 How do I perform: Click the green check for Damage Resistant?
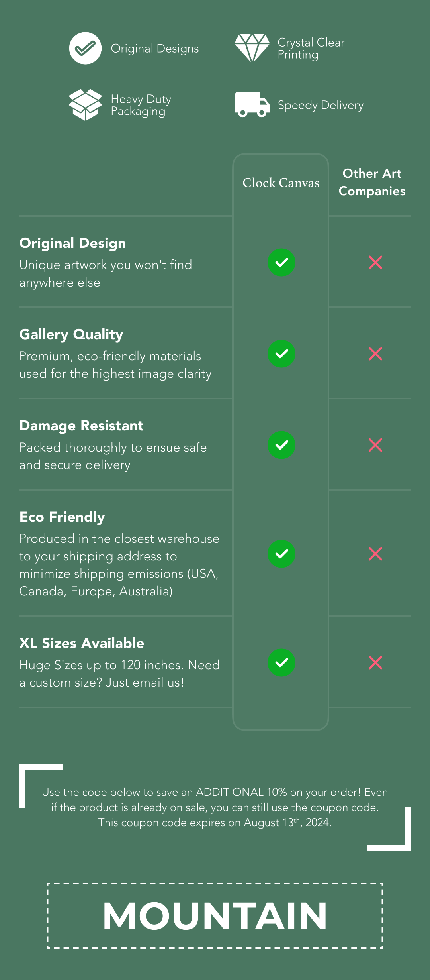coord(281,445)
